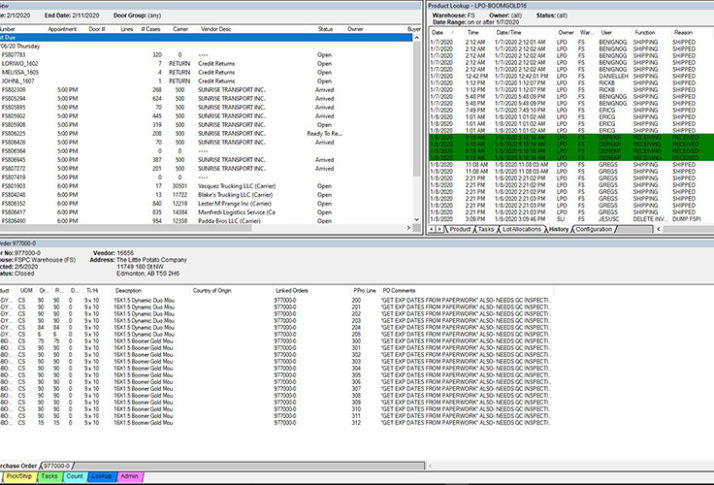Select the Purchase Order tab
The width and height of the screenshot is (714, 485).
18,465
